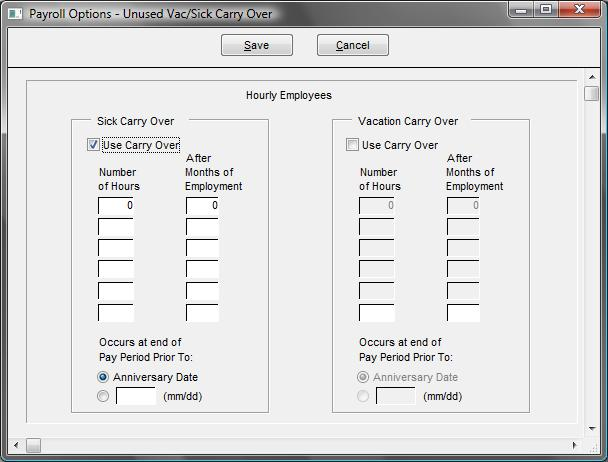Uncheck Sick Use Carry Over checkbox

coord(93,145)
